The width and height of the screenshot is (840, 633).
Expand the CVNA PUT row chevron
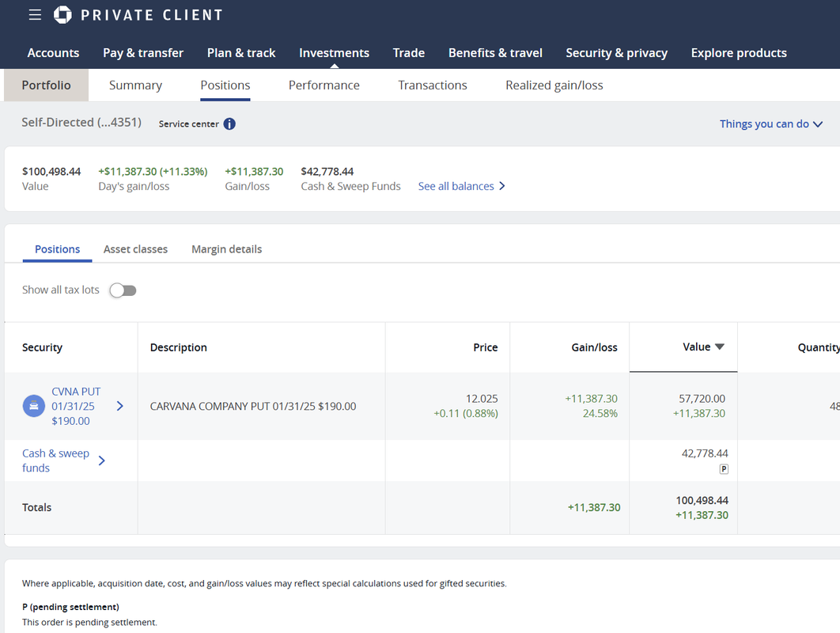120,406
